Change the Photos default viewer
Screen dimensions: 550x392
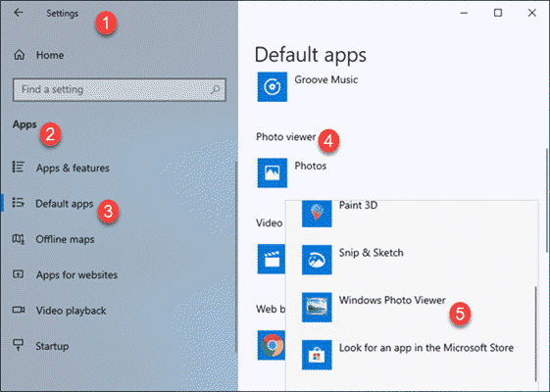tap(311, 166)
